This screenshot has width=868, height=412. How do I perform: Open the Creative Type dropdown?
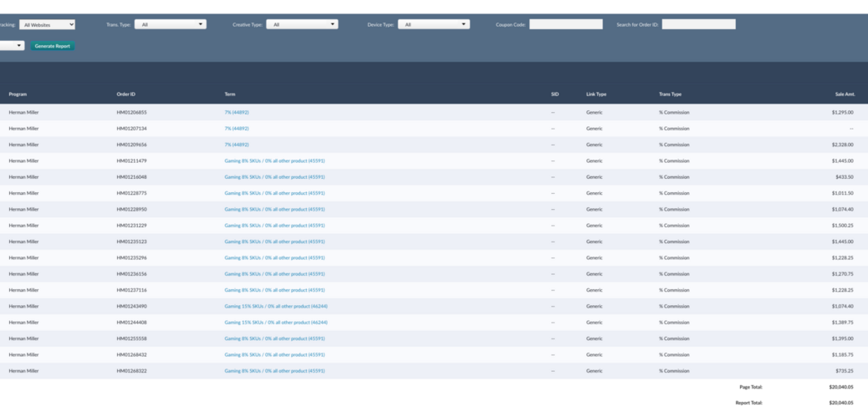(302, 25)
